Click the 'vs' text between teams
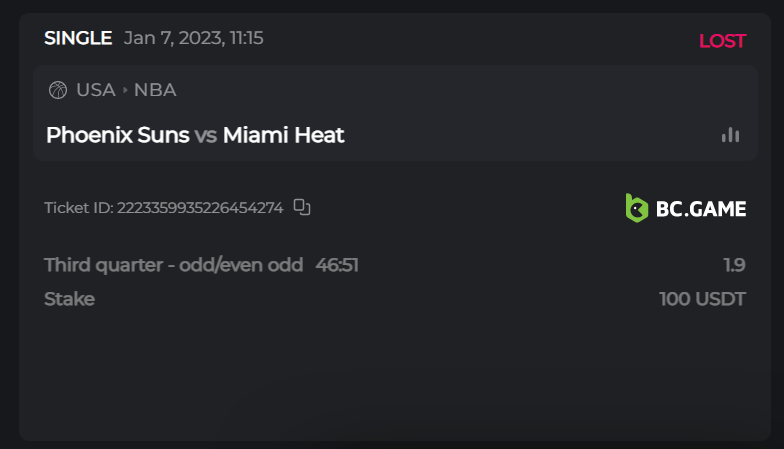 tap(206, 135)
